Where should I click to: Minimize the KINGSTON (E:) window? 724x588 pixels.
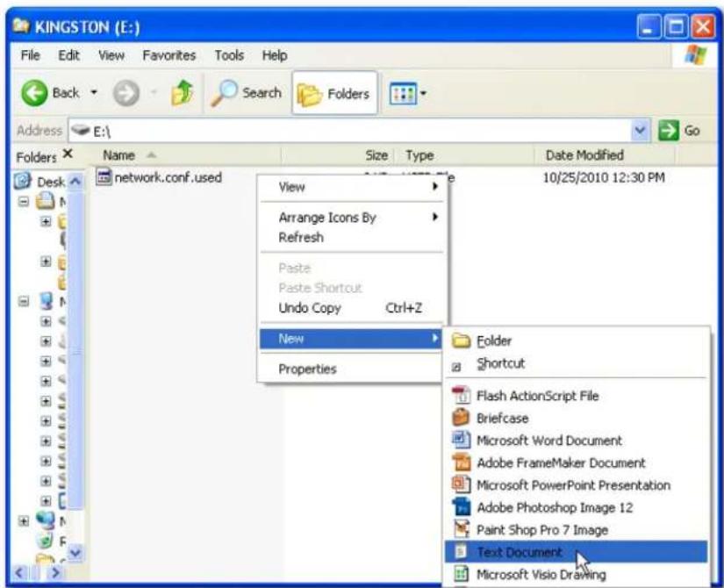coord(649,27)
